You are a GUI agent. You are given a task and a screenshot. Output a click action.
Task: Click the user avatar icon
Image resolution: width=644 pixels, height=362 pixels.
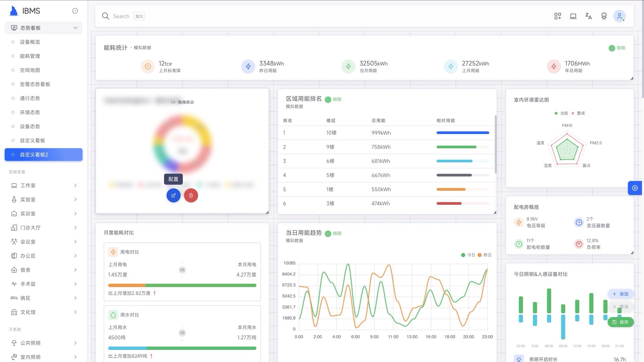(619, 16)
